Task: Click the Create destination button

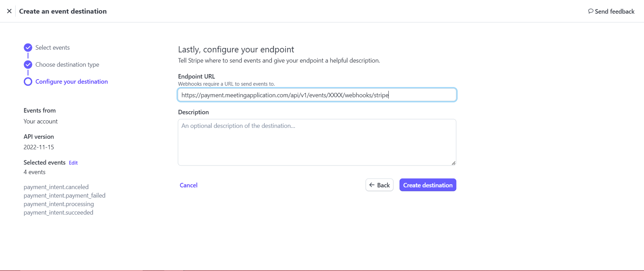Action: 428,185
